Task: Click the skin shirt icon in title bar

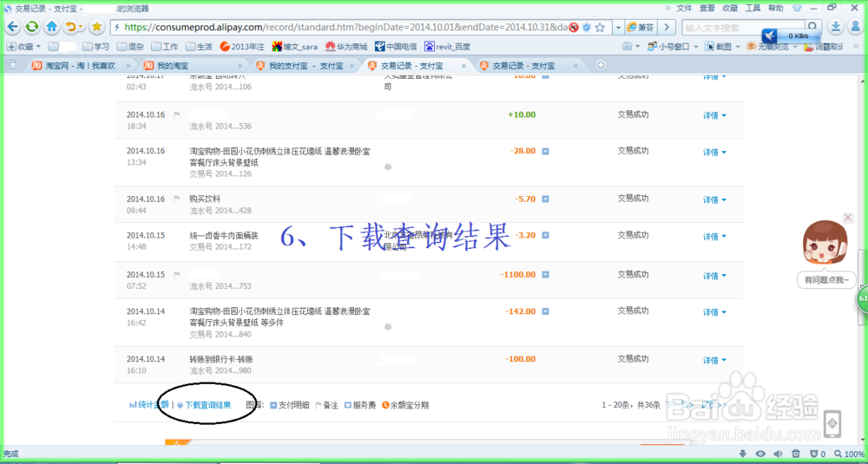Action: (x=797, y=8)
